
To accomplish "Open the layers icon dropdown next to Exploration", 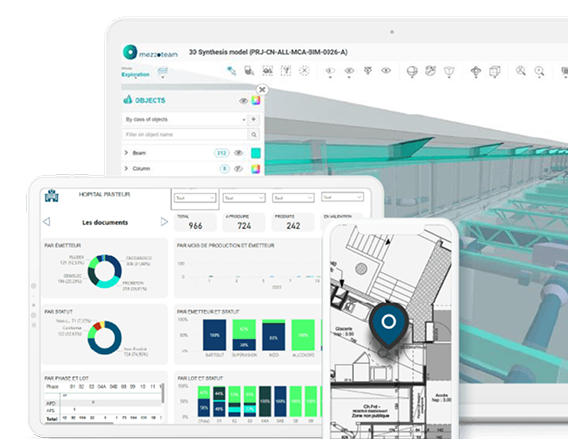I will tap(163, 72).
